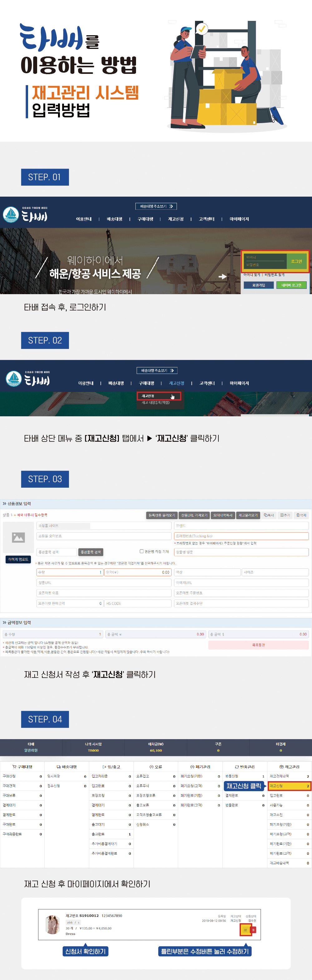The image size is (312, 980).
Task: Click the 반품관리 refresh icon column header
Action: pos(245,767)
